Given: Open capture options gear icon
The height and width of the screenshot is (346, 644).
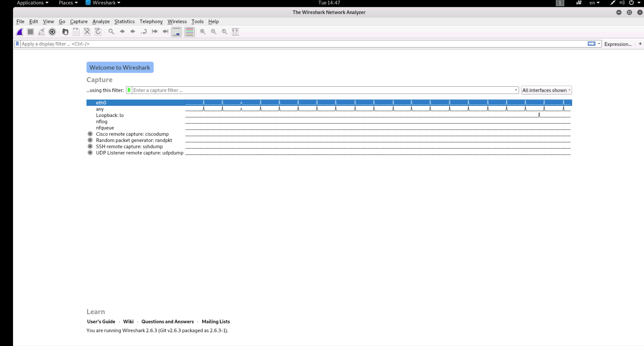Looking at the screenshot, I should 52,32.
